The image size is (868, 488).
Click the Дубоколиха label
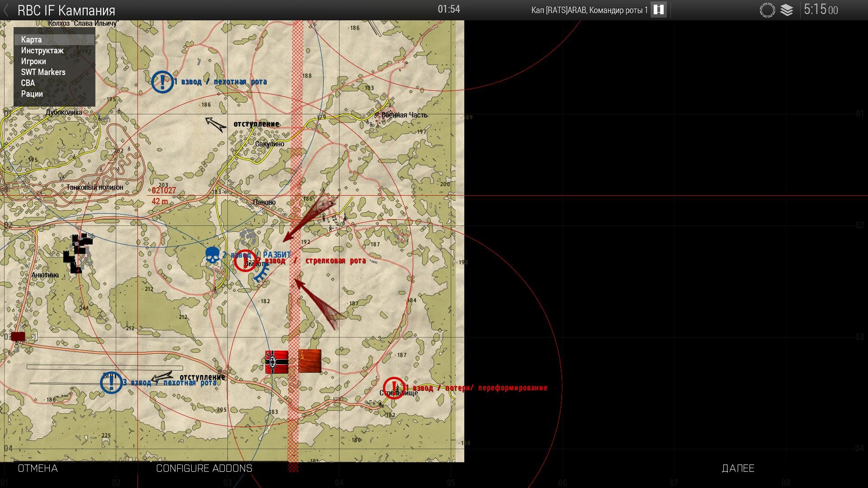[64, 113]
